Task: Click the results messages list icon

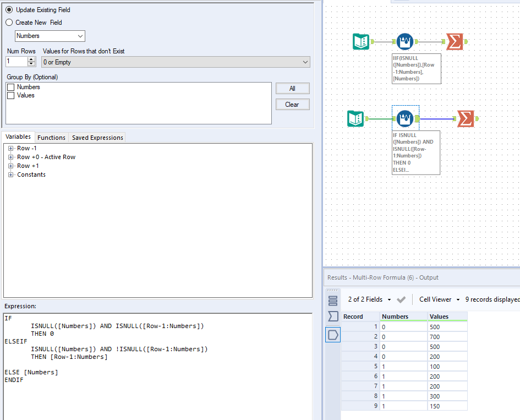Action: point(332,301)
